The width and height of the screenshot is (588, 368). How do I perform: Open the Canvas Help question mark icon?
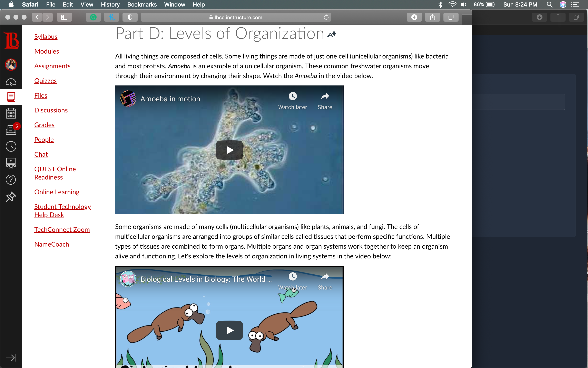click(11, 180)
